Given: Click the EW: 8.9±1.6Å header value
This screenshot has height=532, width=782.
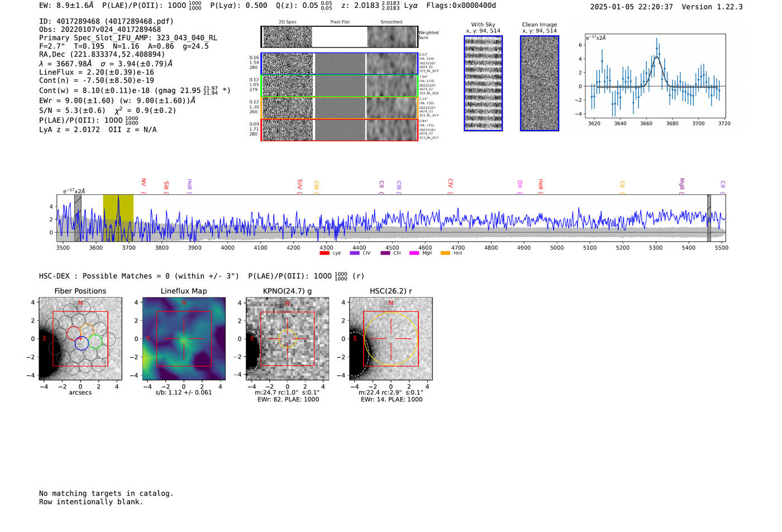Looking at the screenshot, I should (66, 6).
